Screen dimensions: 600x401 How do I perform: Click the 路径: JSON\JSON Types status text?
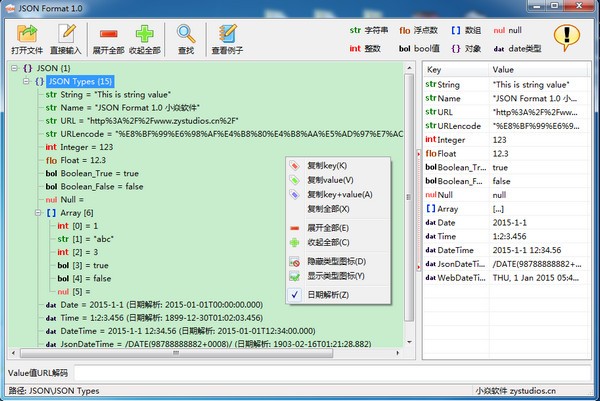[x=54, y=391]
